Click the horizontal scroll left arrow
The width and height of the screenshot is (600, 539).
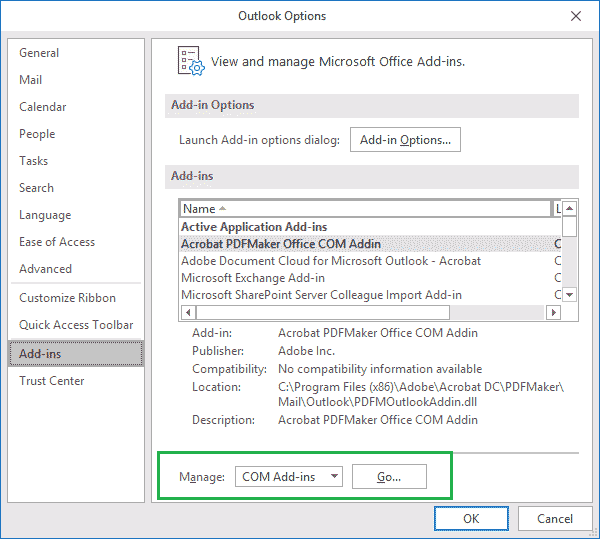coord(188,313)
